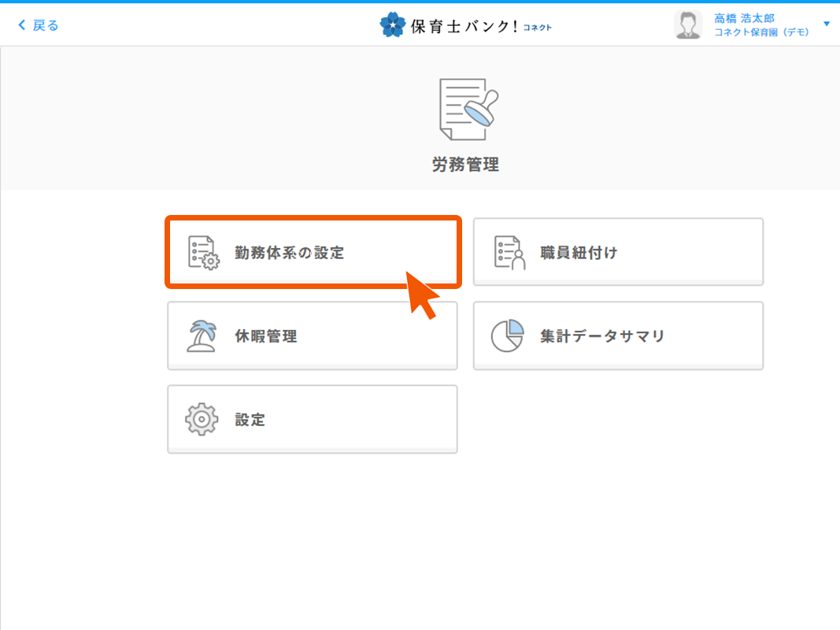Click the blue flower logo icon
840x630 pixels.
click(393, 25)
